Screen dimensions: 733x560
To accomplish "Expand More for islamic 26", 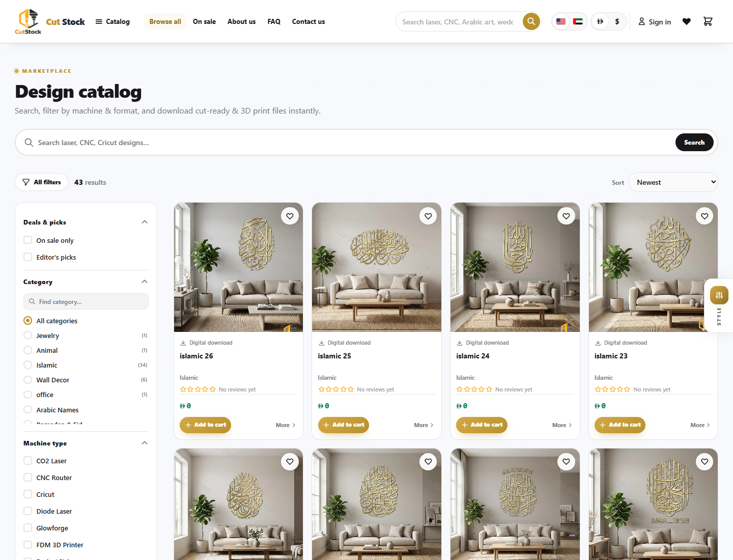I will tap(286, 425).
